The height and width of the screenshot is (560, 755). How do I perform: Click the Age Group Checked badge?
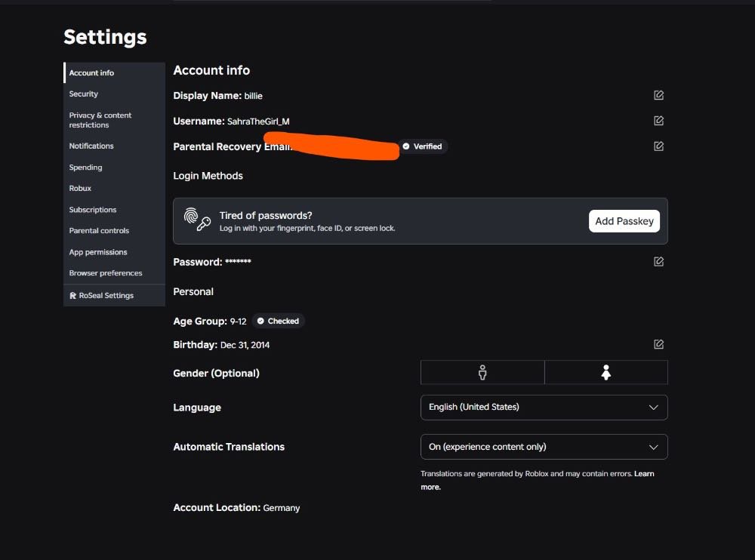pyautogui.click(x=279, y=322)
